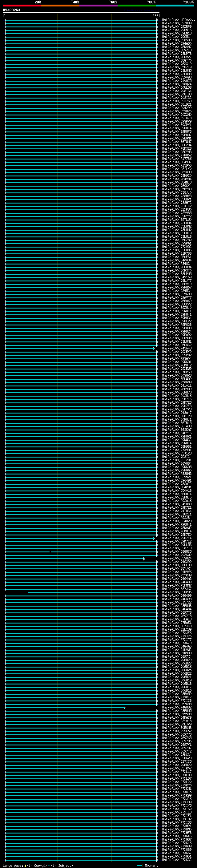Click label UniRef100_Q41011
The height and width of the screenshot is (868, 197).
tap(177, 386)
